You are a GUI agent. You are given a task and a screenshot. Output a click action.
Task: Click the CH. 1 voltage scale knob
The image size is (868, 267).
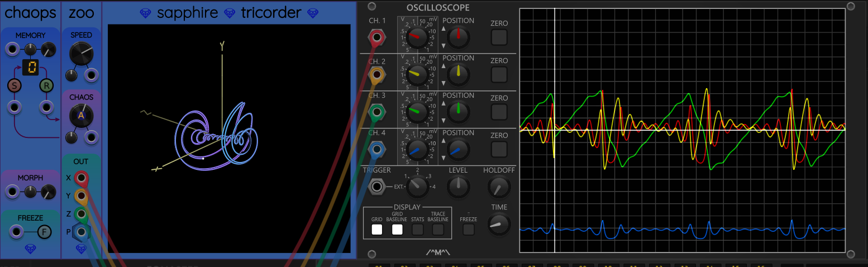pos(415,38)
